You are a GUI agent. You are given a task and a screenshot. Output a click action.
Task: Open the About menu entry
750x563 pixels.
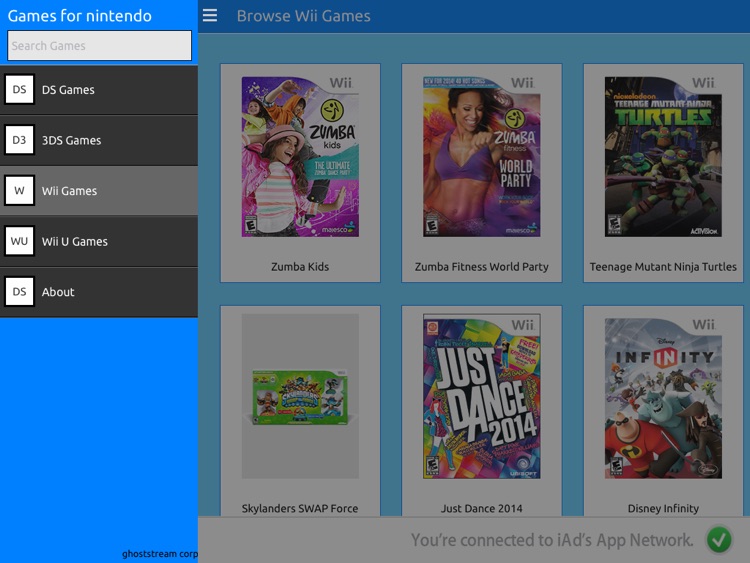pos(99,292)
